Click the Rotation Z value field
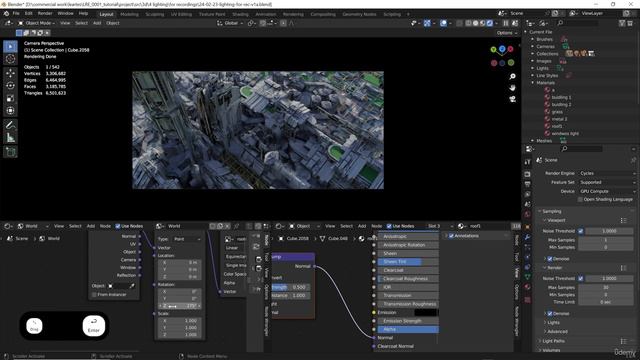640x360 pixels. point(180,306)
